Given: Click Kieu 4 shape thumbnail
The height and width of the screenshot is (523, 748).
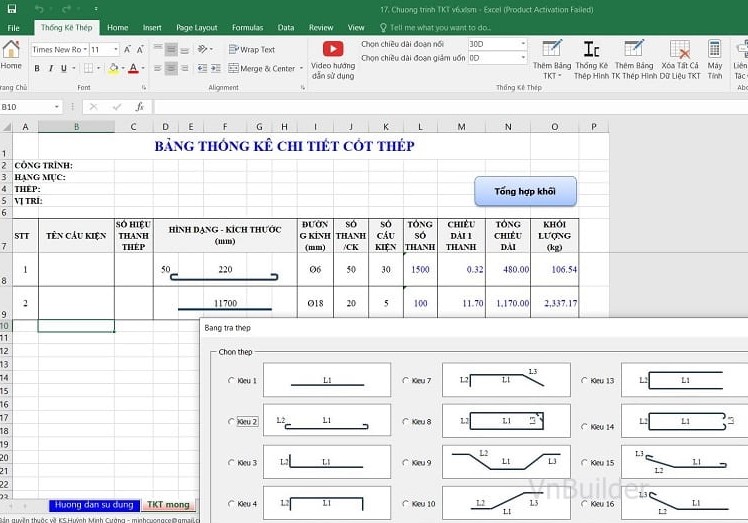Looking at the screenshot, I should pyautogui.click(x=327, y=503).
